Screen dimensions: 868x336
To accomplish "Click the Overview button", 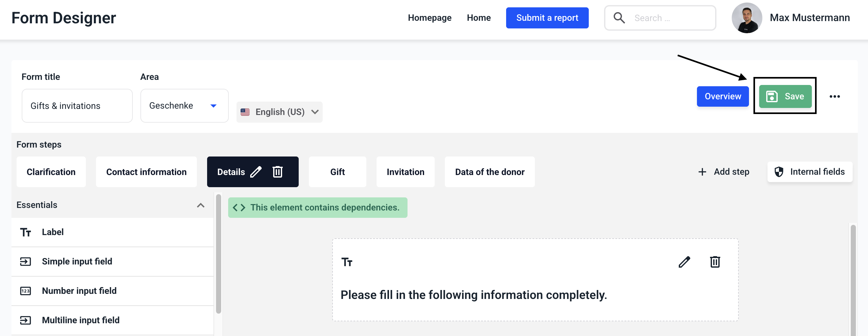I will (x=722, y=96).
